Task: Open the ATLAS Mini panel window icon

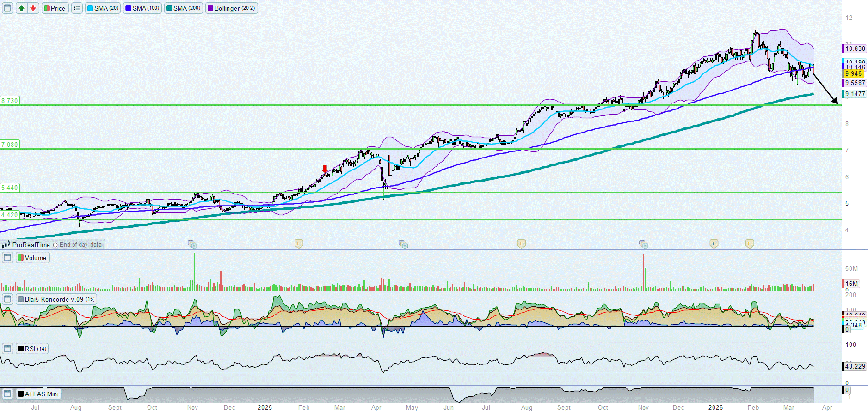Action: click(x=7, y=394)
